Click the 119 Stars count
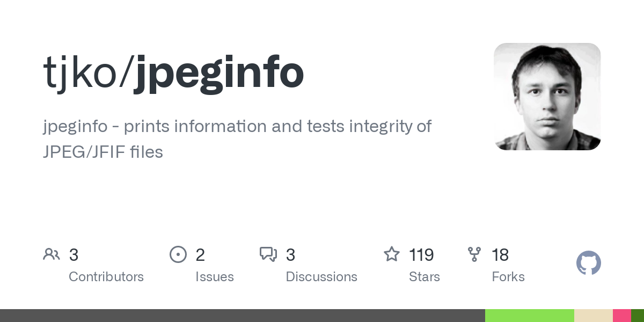The image size is (644, 322). tap(421, 255)
